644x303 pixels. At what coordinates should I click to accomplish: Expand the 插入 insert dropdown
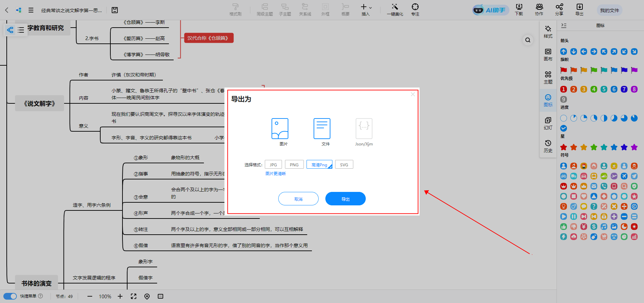366,9
